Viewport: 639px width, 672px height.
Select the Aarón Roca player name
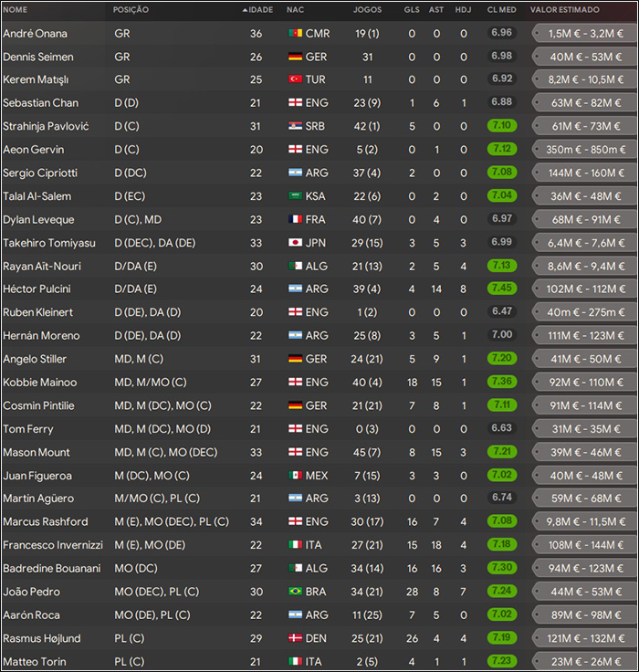[x=31, y=615]
